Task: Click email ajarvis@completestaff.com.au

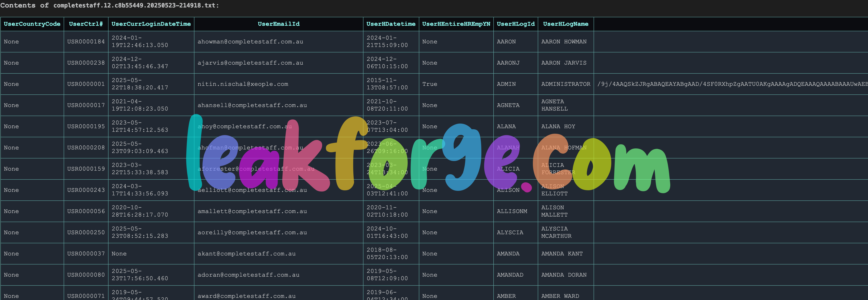Action: tap(250, 63)
